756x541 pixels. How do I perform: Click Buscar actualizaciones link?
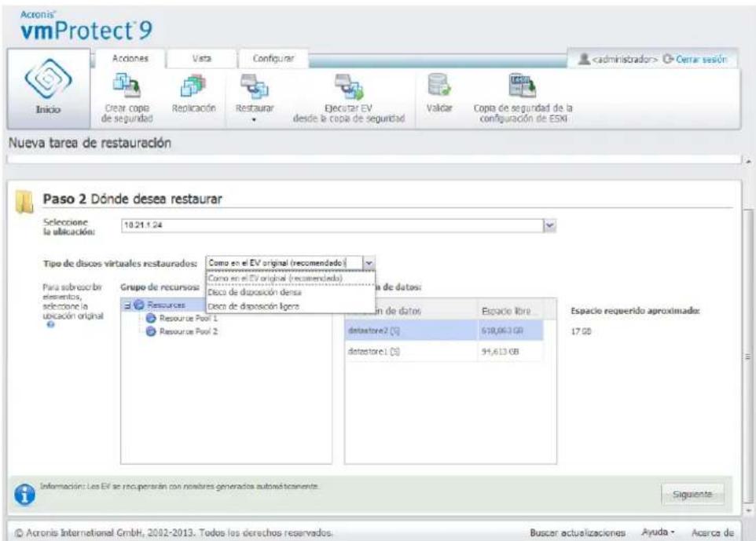[x=578, y=532]
